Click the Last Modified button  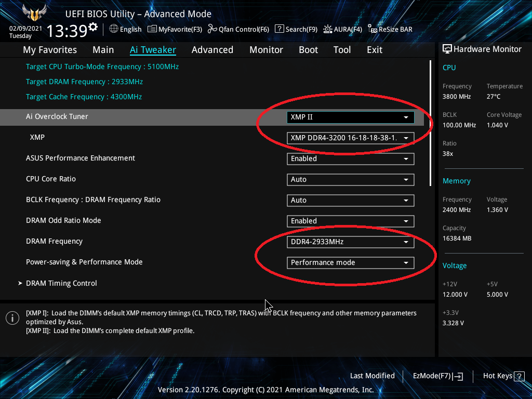[x=372, y=376]
